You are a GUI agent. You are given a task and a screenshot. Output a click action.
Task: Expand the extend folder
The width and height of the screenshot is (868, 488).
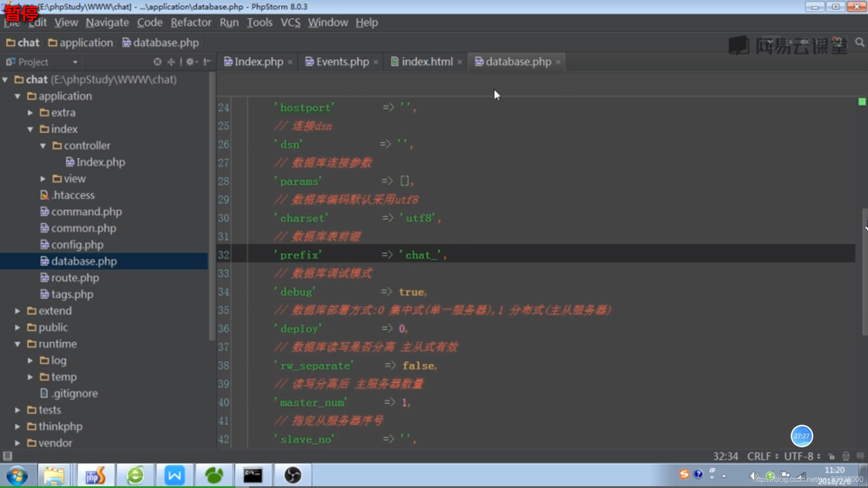pos(18,311)
